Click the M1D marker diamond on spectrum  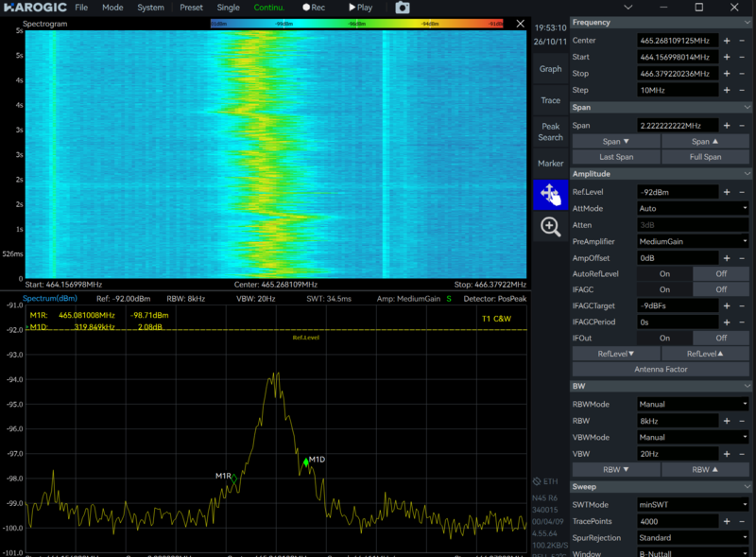(x=305, y=462)
